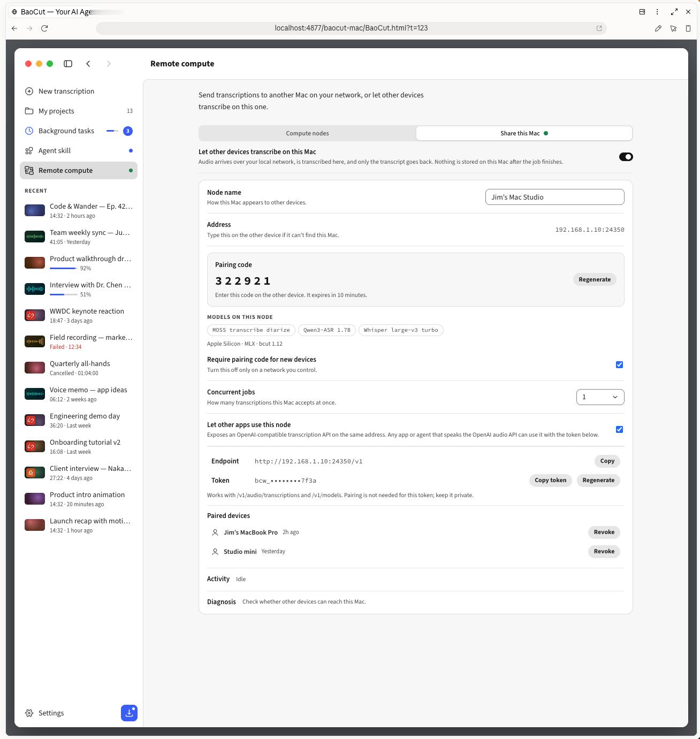Click the Jim's MacBook Pro user icon

(x=215, y=532)
